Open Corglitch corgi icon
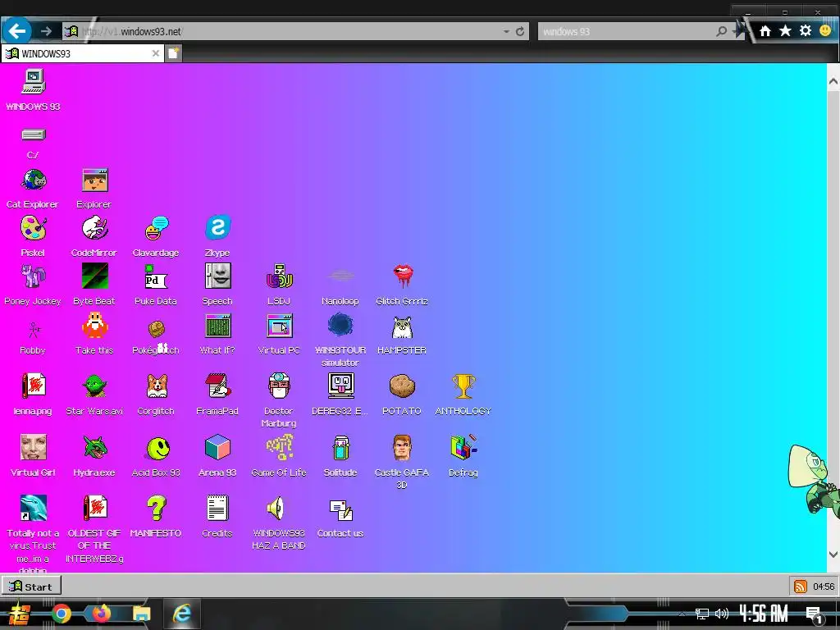Viewport: 840px width, 630px height. pyautogui.click(x=157, y=386)
